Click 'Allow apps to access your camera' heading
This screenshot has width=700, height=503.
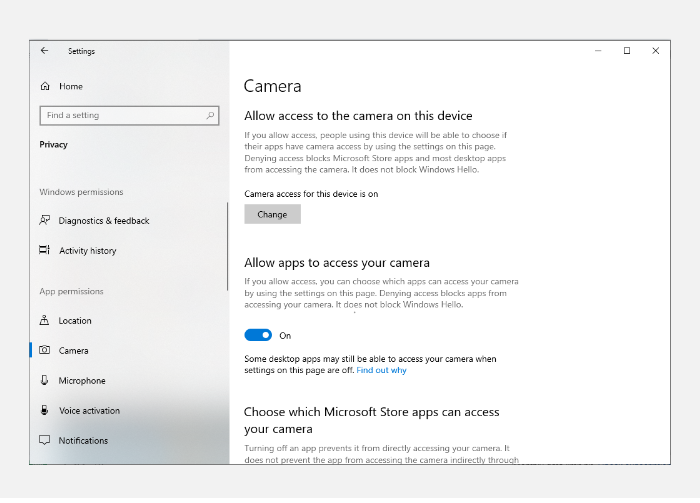(x=337, y=263)
